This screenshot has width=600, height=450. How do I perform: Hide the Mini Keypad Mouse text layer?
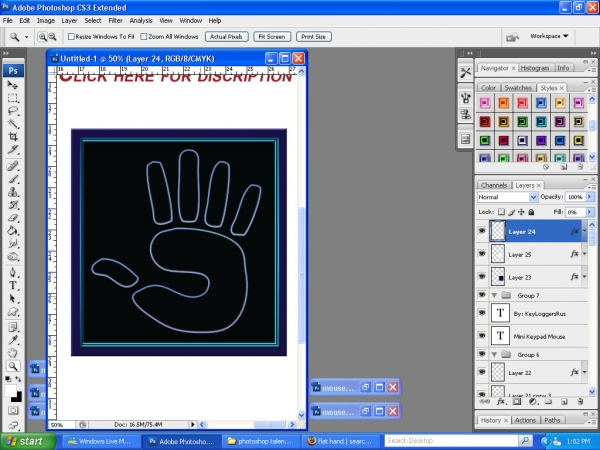482,336
